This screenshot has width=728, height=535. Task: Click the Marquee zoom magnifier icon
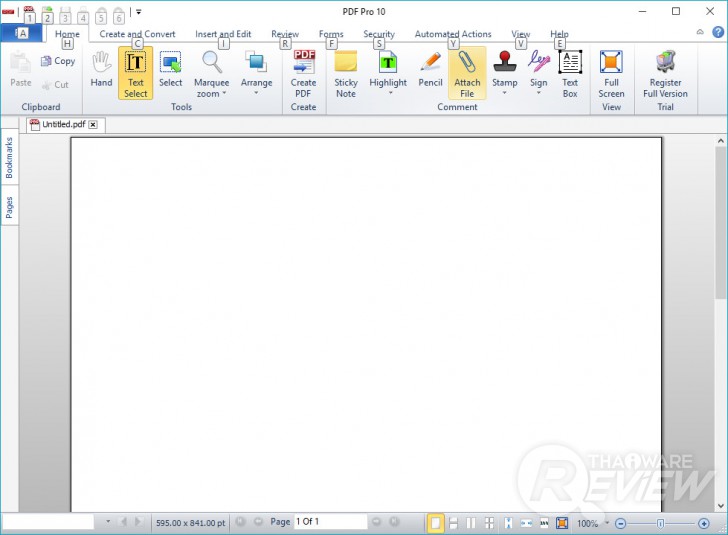point(212,62)
